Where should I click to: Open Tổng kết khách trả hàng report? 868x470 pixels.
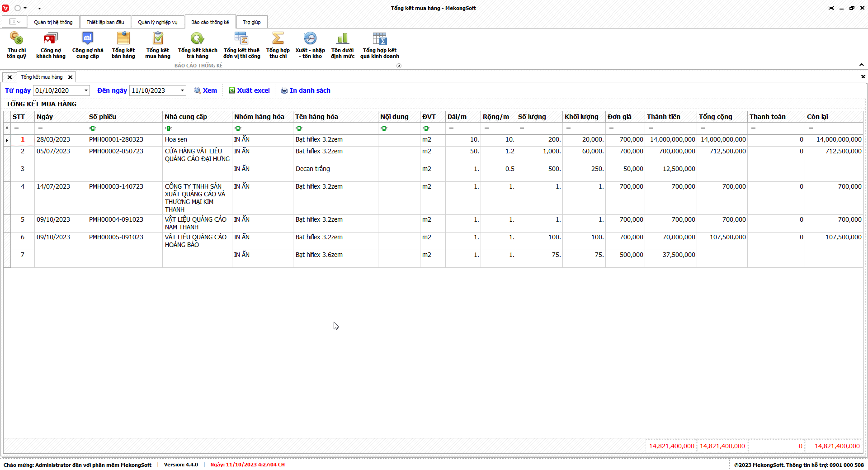(x=198, y=45)
